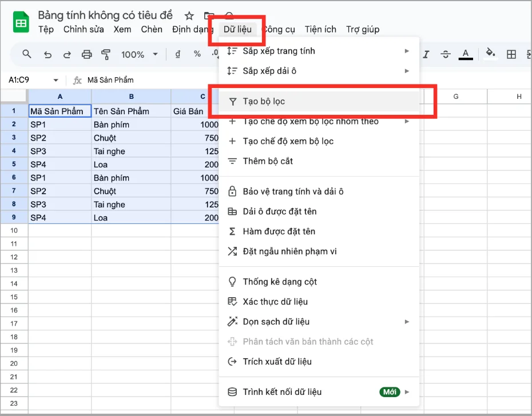Toggle italic formatting
The height and width of the screenshot is (416, 532).
click(426, 54)
